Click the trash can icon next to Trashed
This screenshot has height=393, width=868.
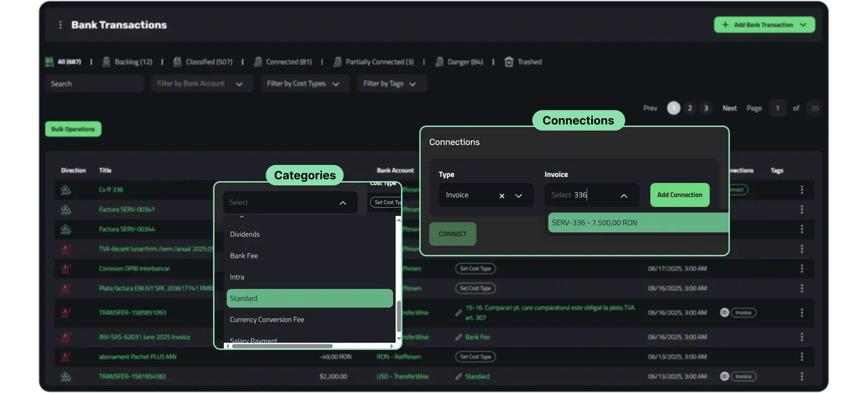(x=509, y=62)
